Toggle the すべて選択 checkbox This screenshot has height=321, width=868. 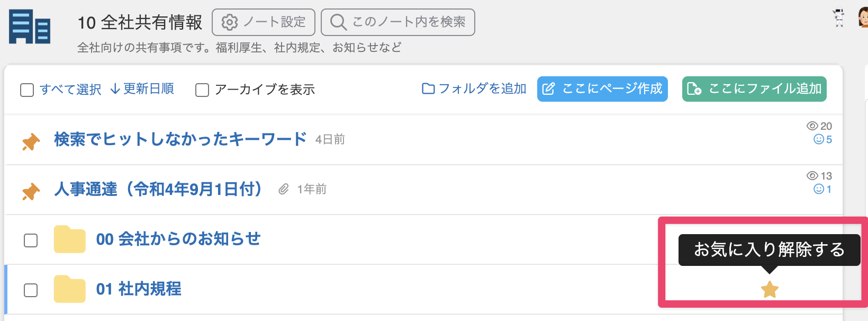pos(27,90)
